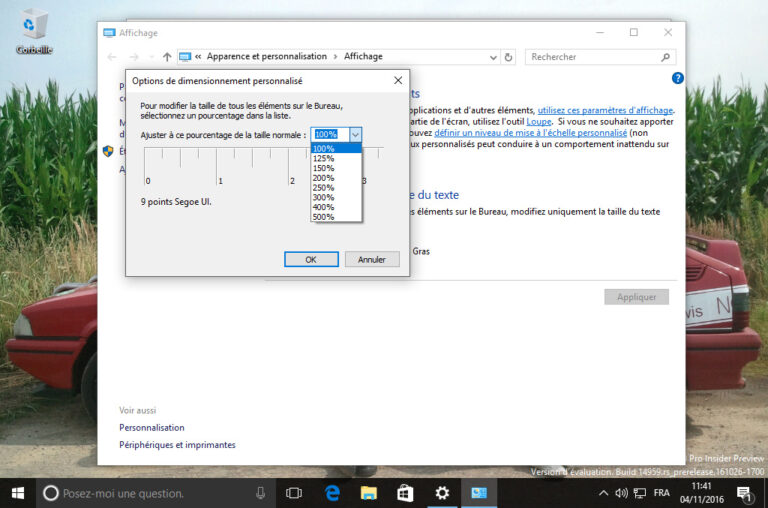Open the Corbeille recycle bin desktop icon
This screenshot has height=508, width=768.
(34, 29)
